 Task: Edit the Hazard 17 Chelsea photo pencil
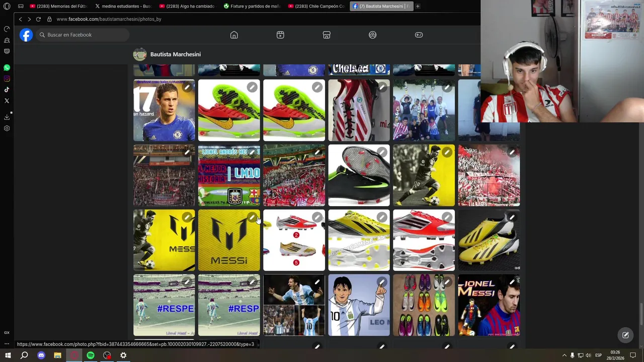[187, 87]
